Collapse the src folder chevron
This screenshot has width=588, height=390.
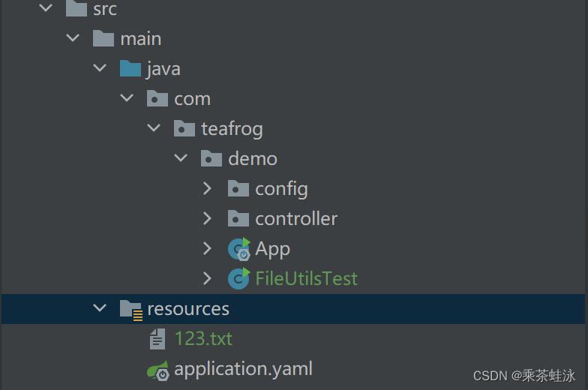pos(46,7)
